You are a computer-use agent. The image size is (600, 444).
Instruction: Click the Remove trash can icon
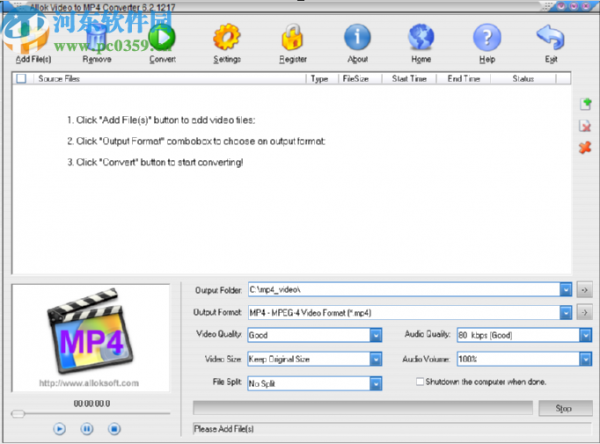click(96, 37)
